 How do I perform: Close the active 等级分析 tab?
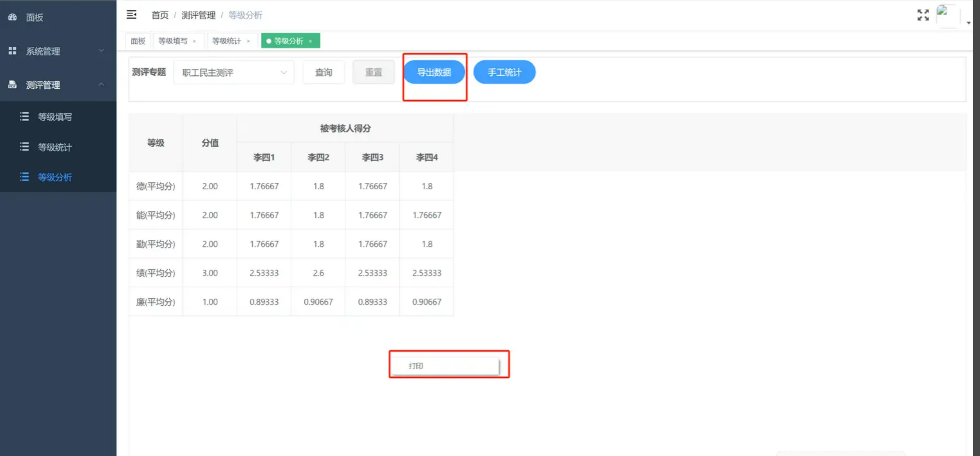click(x=310, y=41)
